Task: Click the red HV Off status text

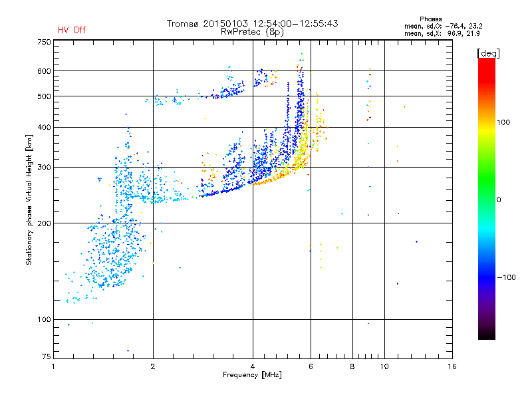Action: pos(71,30)
